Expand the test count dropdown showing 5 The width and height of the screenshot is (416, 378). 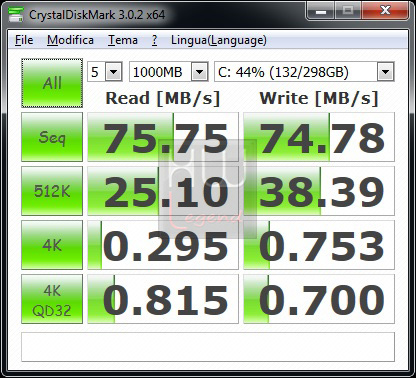coord(114,72)
